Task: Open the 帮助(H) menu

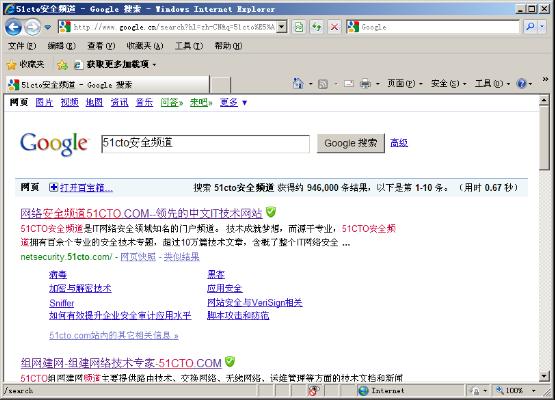Action: 228,46
